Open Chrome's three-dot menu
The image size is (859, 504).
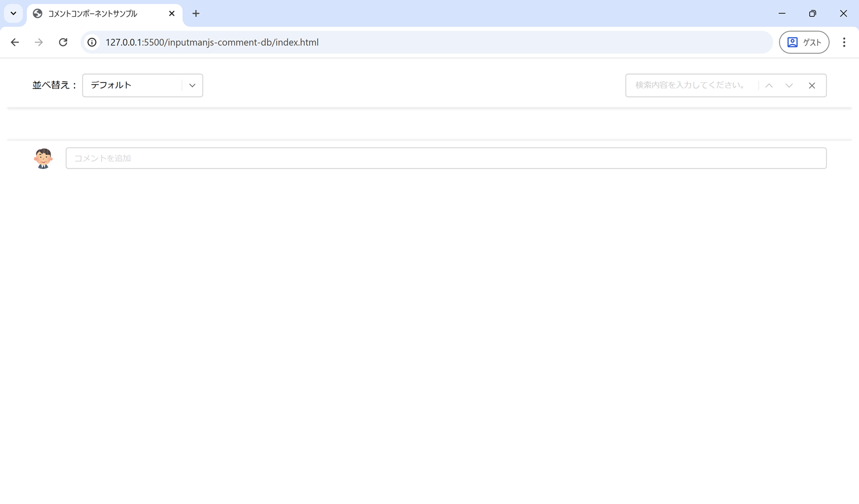click(844, 42)
